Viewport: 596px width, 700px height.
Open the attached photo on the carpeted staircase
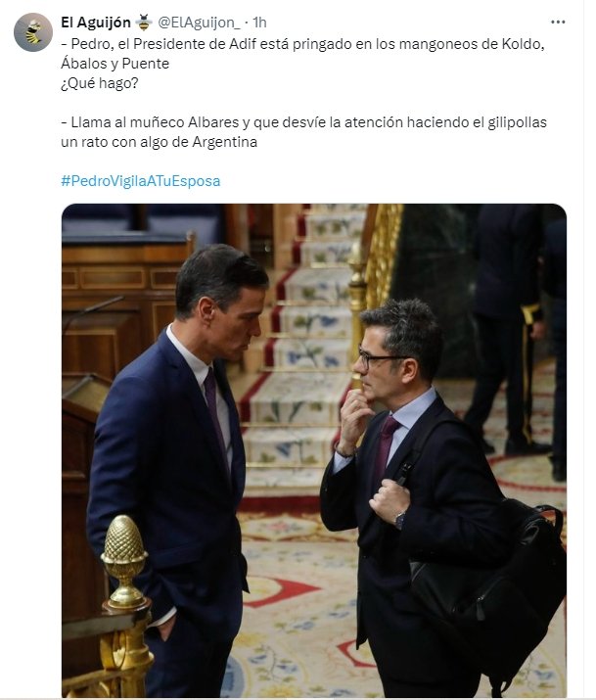point(314,450)
